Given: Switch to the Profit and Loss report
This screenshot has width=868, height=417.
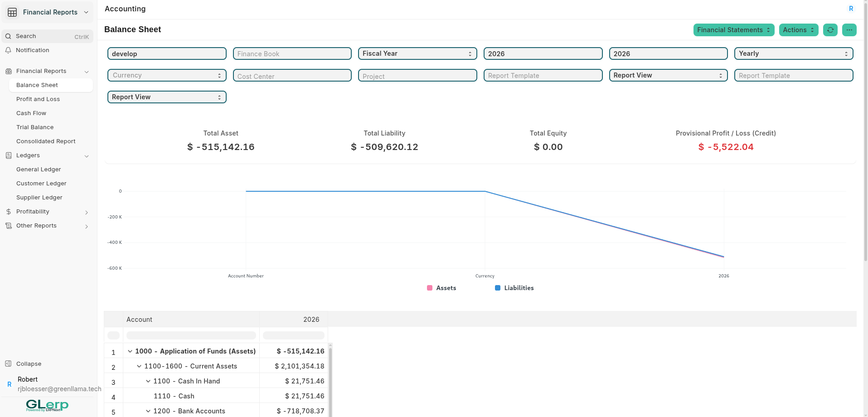Looking at the screenshot, I should point(38,99).
